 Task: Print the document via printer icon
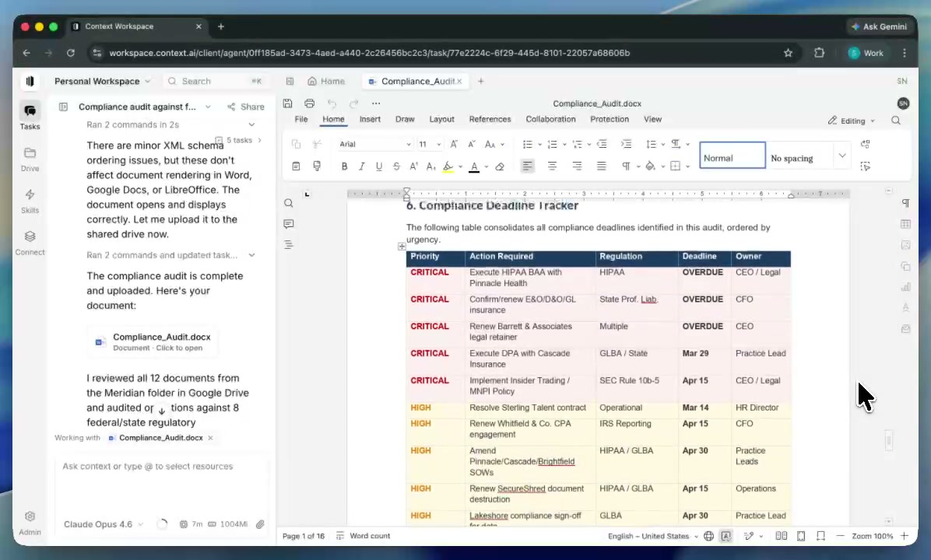(309, 103)
